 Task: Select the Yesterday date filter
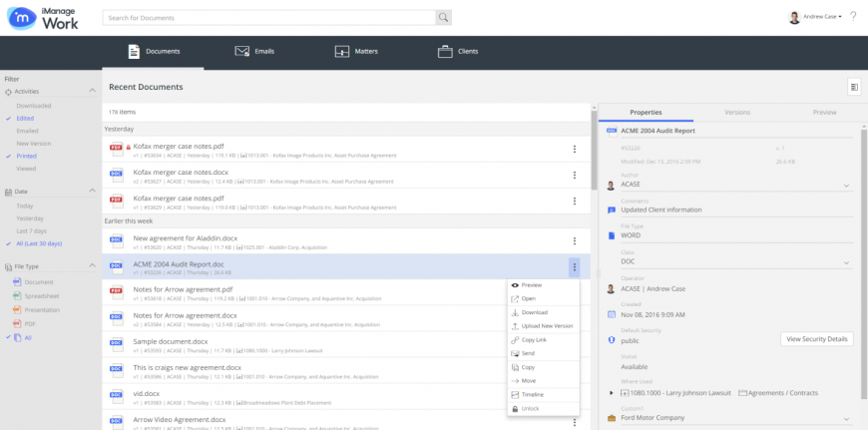pos(30,218)
